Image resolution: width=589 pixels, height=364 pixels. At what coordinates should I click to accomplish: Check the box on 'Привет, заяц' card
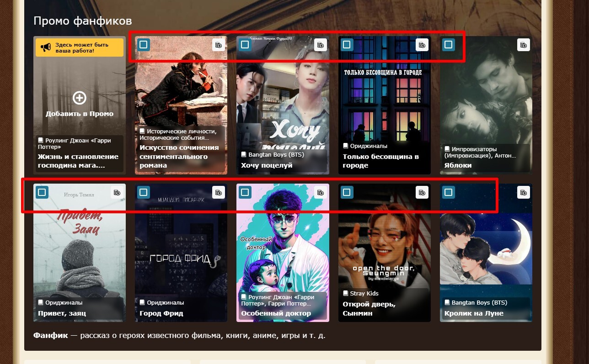[42, 192]
